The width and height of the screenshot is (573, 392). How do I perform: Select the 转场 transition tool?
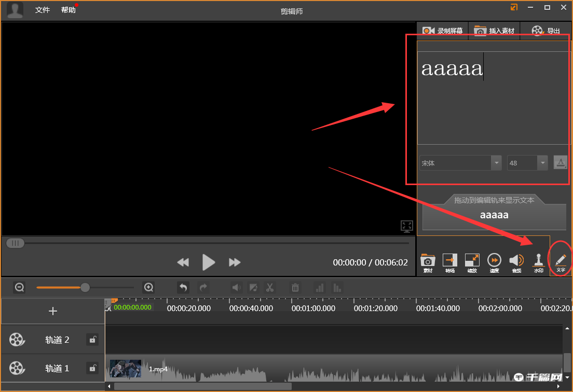click(449, 261)
